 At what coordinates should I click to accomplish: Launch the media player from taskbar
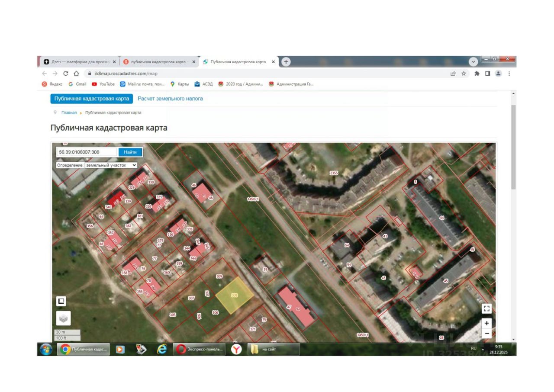click(x=120, y=349)
